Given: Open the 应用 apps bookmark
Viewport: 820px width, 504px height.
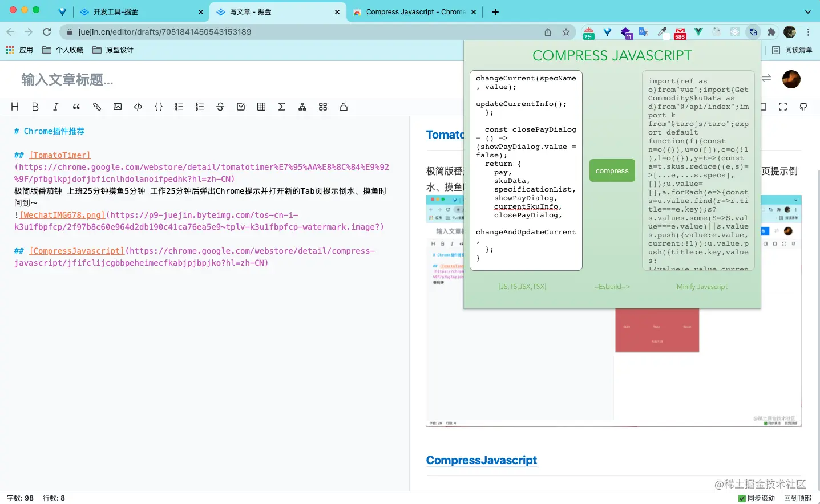Looking at the screenshot, I should click(19, 50).
